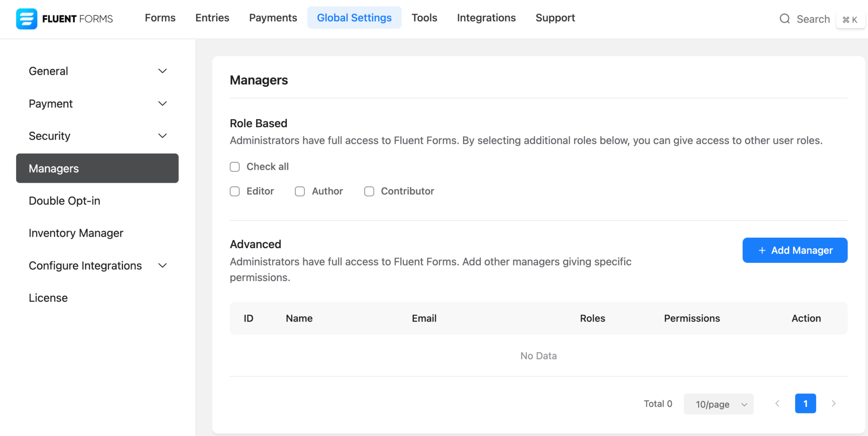Viewport: 868px width, 436px height.
Task: Open the License settings page
Action: pyautogui.click(x=48, y=297)
